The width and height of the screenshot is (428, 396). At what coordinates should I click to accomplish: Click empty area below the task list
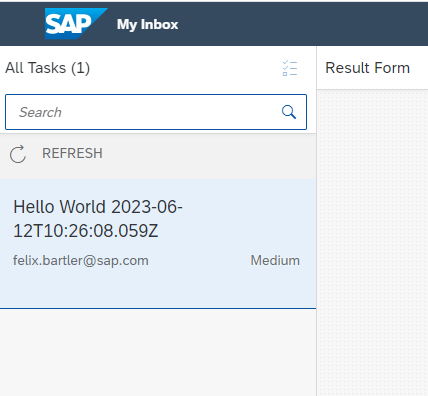[158, 352]
